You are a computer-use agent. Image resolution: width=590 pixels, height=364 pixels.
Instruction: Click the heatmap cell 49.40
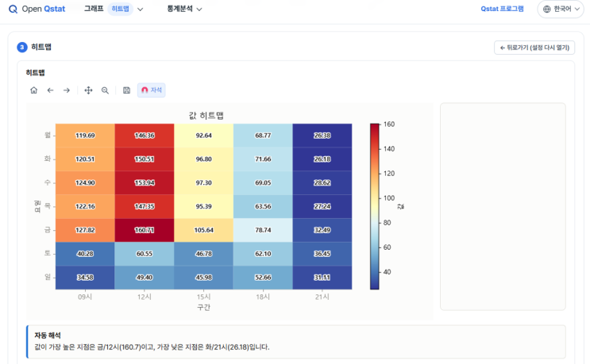pyautogui.click(x=145, y=278)
